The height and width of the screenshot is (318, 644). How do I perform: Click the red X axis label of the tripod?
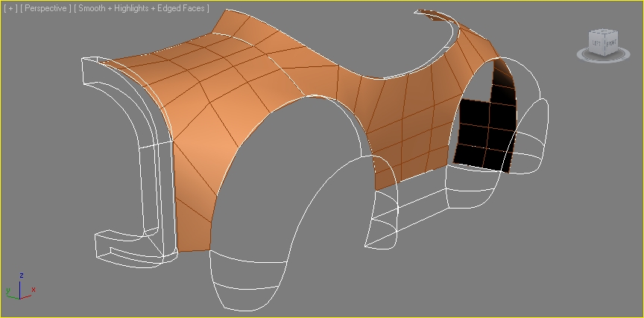pyautogui.click(x=34, y=289)
